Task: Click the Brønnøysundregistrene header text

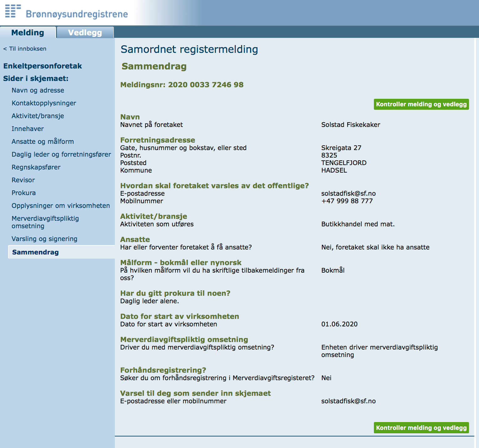Action: point(77,14)
